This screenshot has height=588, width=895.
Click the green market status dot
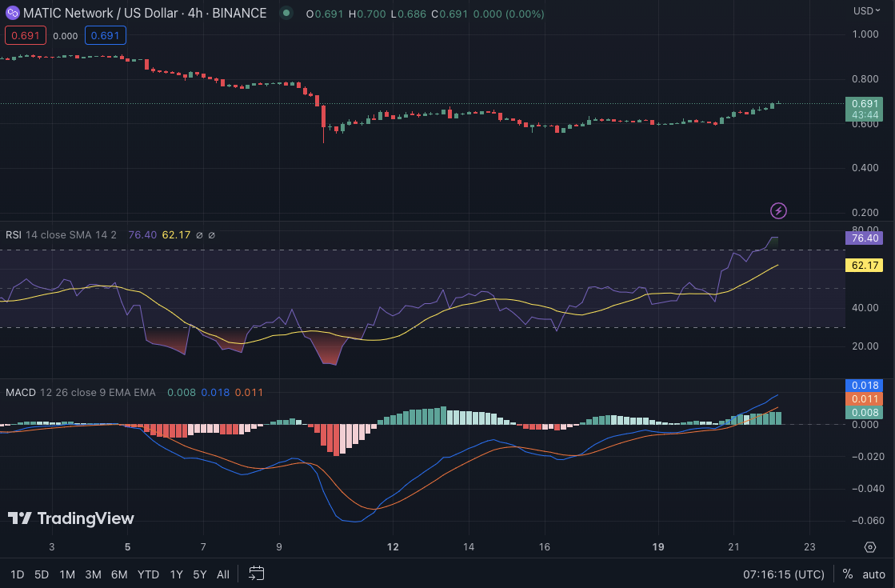(286, 13)
